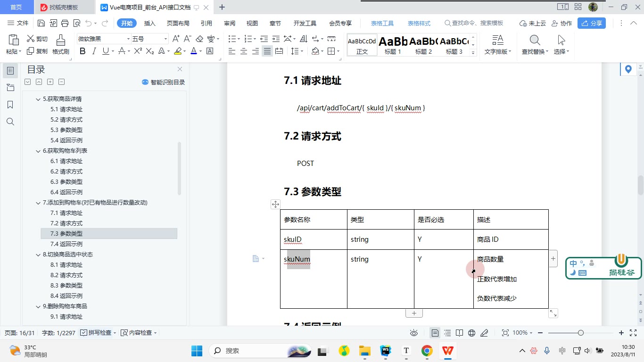644x362 pixels.
Task: Toggle outline view mode in status bar
Action: pyautogui.click(x=447, y=333)
